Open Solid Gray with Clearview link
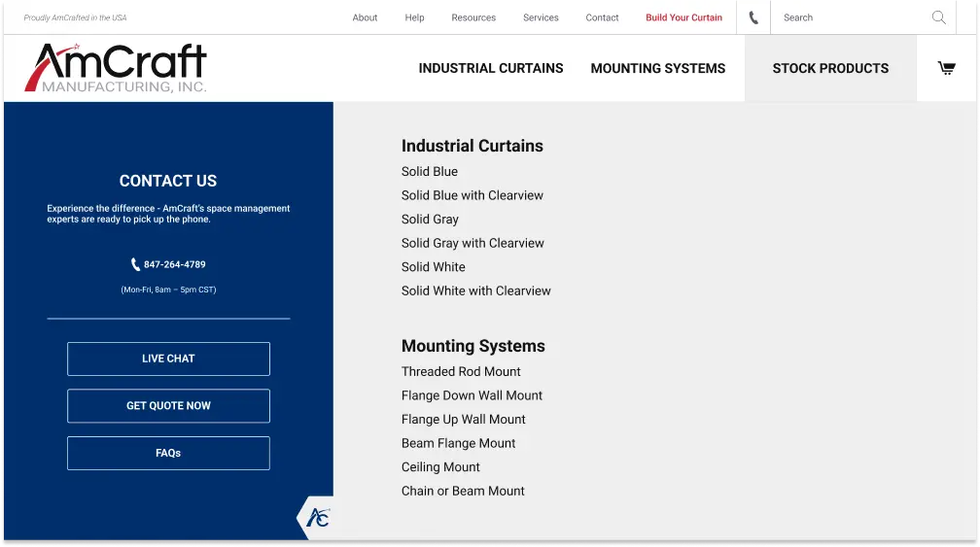Viewport: 980px width, 547px height. click(x=472, y=243)
